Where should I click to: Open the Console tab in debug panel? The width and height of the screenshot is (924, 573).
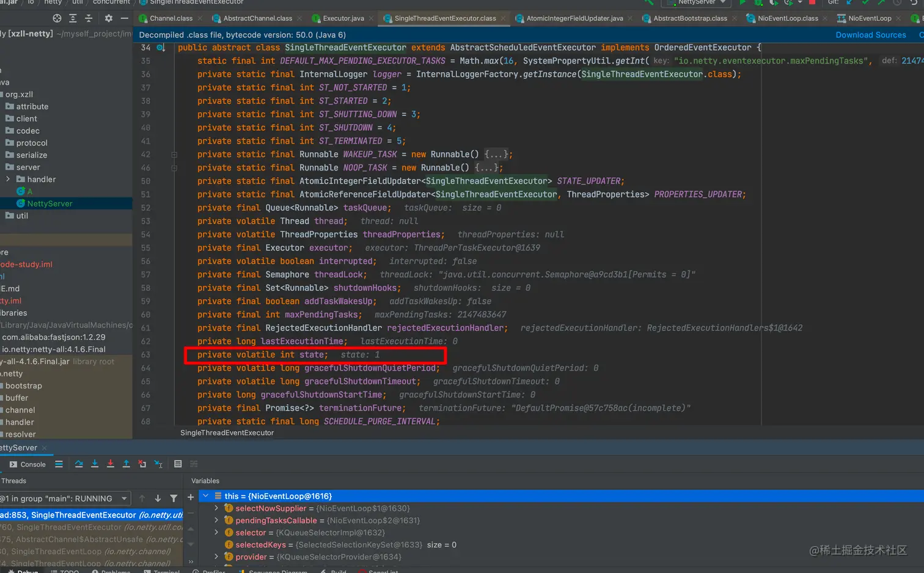tap(28, 464)
